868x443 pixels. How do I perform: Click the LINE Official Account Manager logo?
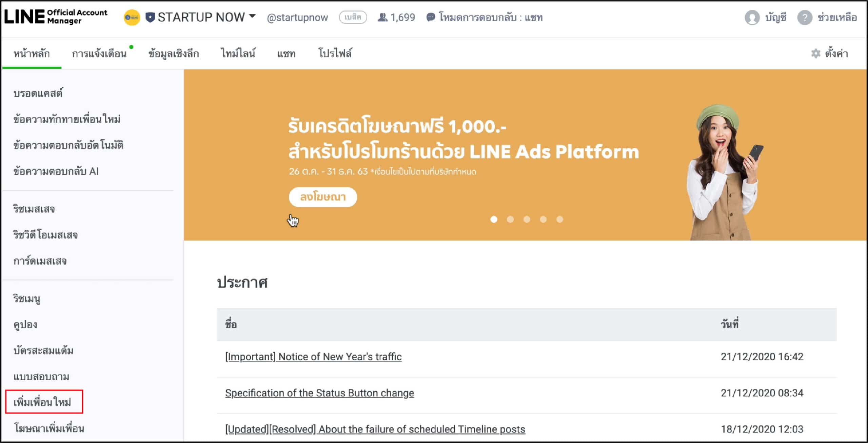click(x=56, y=17)
